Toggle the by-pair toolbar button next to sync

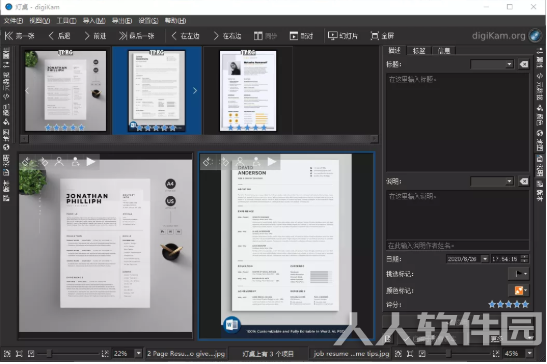pos(301,36)
